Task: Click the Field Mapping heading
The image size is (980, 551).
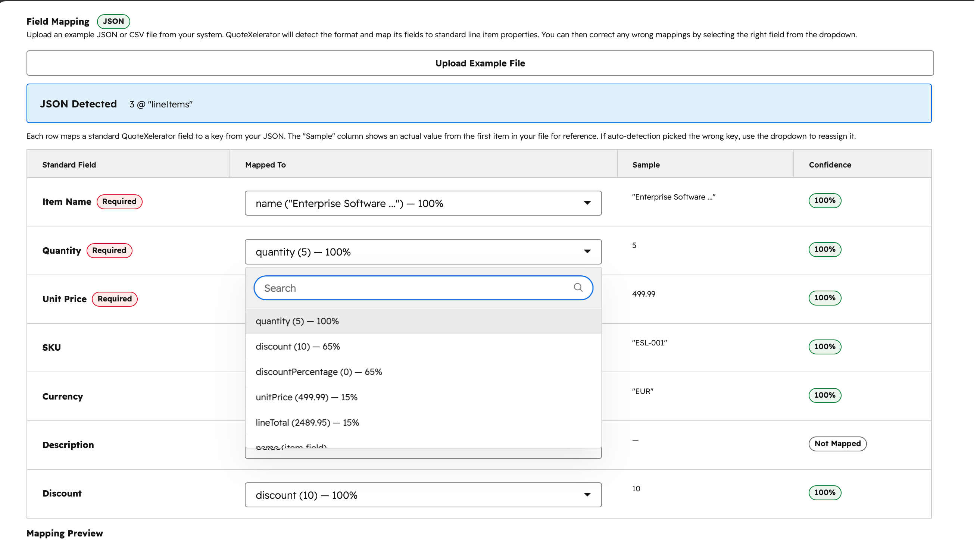Action: coord(58,22)
